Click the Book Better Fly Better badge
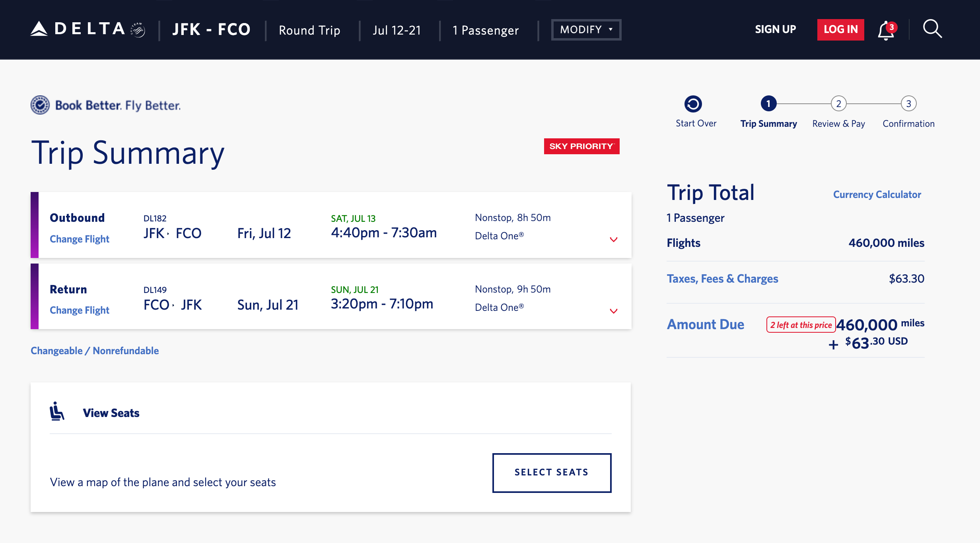The width and height of the screenshot is (980, 543). click(105, 105)
